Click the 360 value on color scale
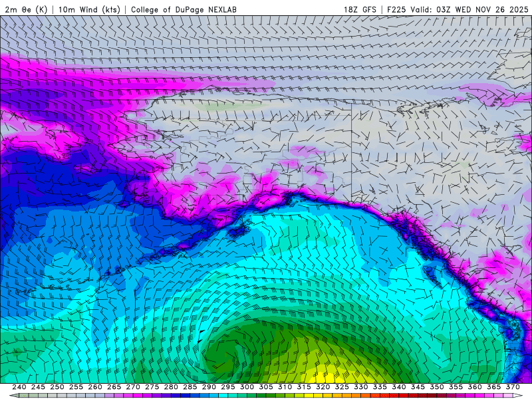The height and width of the screenshot is (399, 532). tap(475, 387)
